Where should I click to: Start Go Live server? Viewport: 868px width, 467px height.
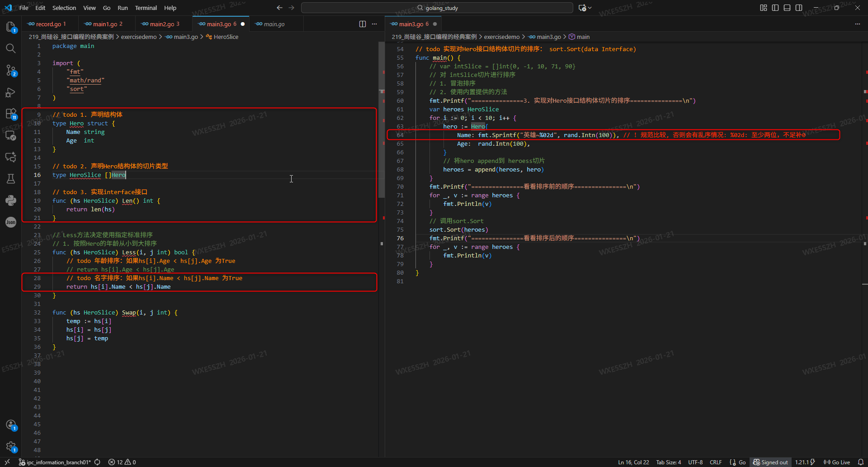(837, 462)
